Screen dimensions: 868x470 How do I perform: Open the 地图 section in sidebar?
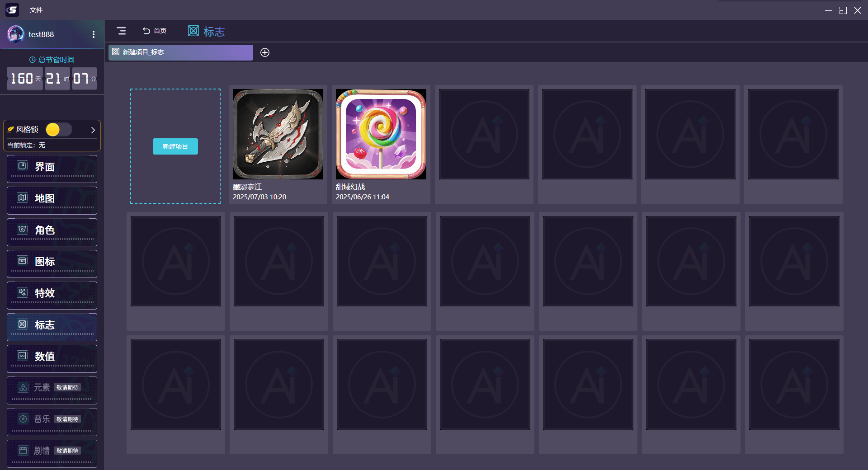[52, 200]
